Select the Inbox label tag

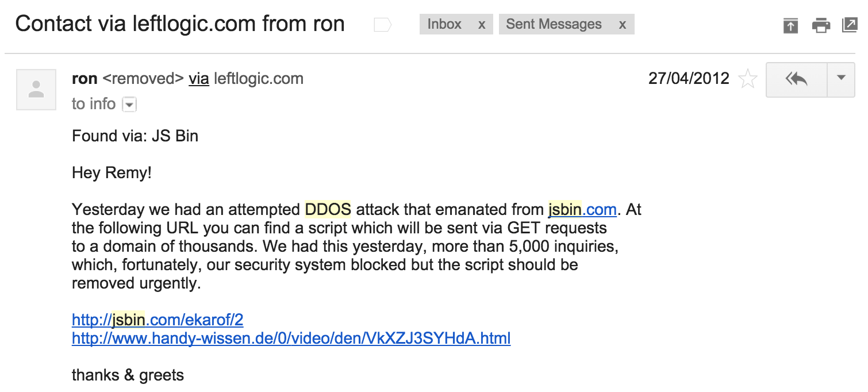pos(444,24)
